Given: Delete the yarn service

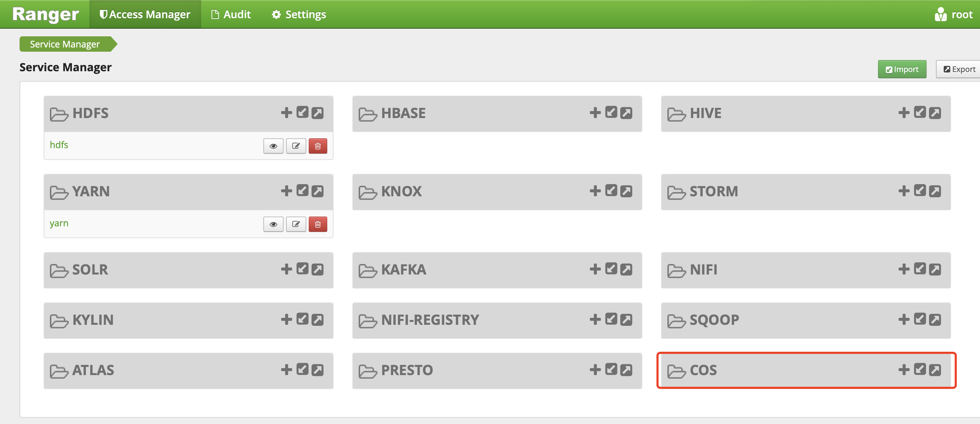Looking at the screenshot, I should coord(318,224).
